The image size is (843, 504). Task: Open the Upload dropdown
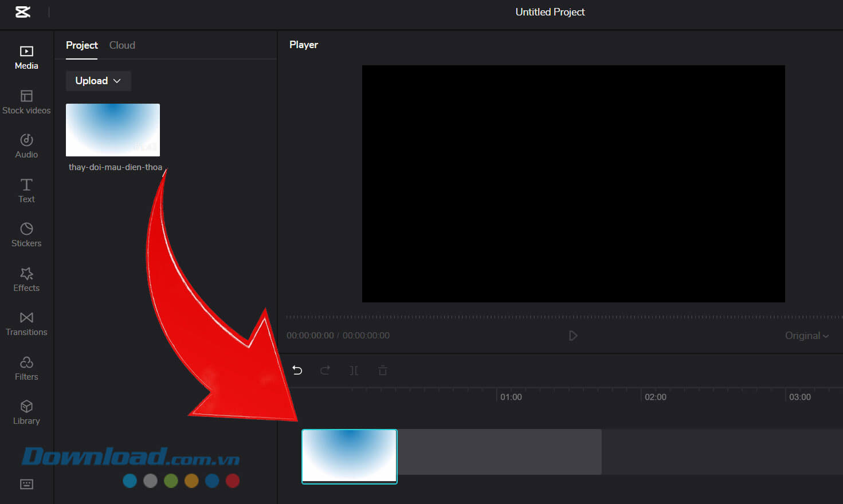point(98,81)
